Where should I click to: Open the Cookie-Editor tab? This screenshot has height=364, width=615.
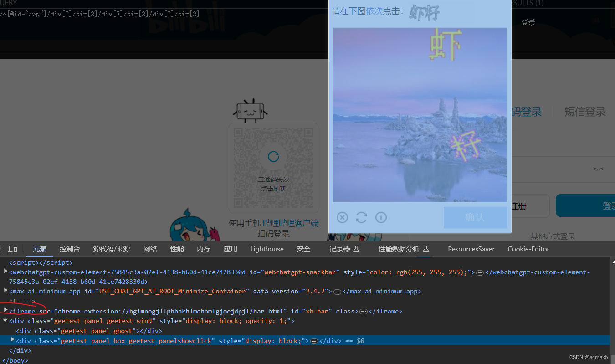(x=528, y=249)
